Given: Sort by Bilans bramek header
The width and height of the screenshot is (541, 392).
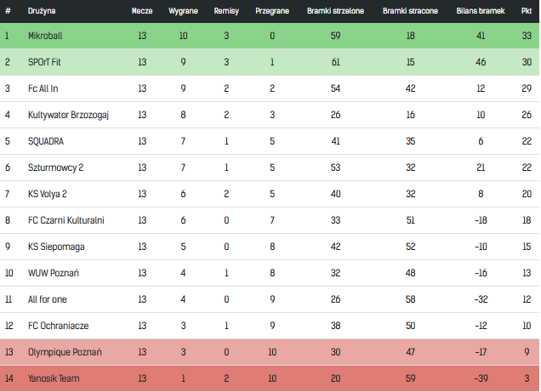Looking at the screenshot, I should (481, 11).
